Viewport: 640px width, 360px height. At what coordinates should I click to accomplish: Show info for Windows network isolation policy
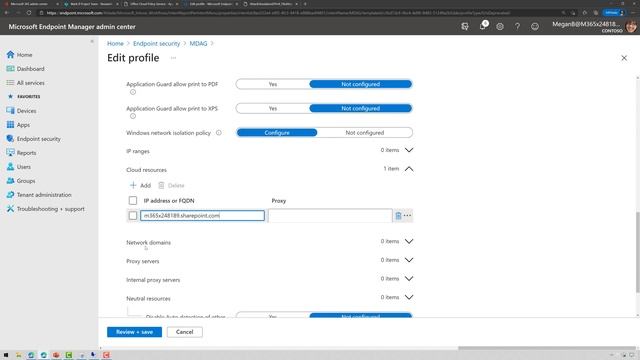(x=219, y=133)
